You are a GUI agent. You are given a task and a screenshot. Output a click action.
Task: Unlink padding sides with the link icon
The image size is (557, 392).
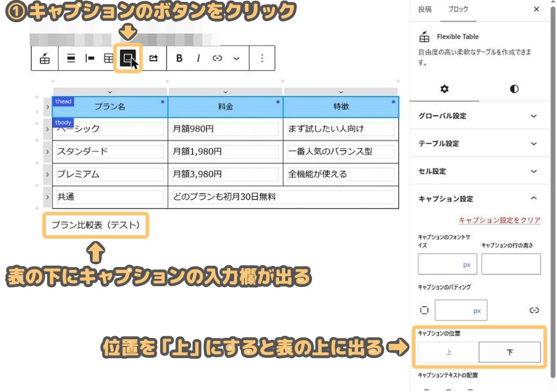(x=534, y=310)
